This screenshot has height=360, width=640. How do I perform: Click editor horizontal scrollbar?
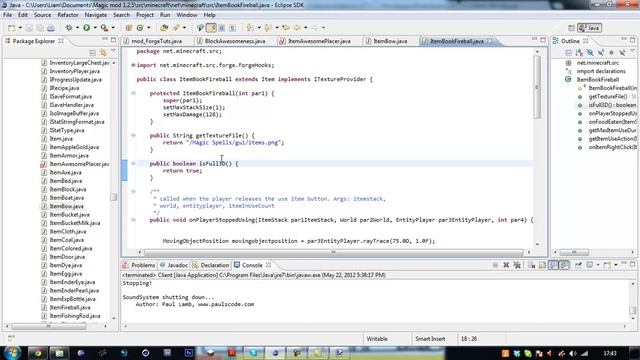(333, 252)
